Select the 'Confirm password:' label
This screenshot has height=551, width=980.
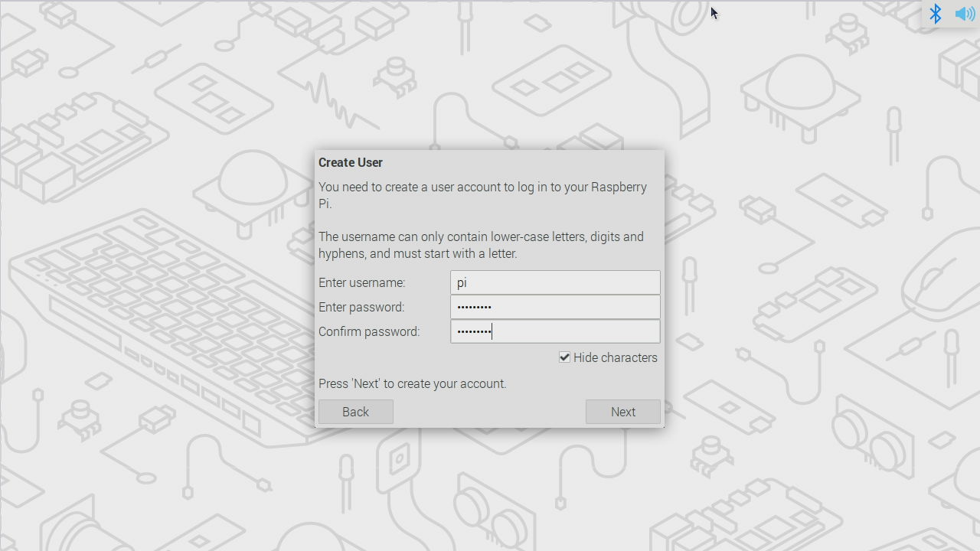369,331
